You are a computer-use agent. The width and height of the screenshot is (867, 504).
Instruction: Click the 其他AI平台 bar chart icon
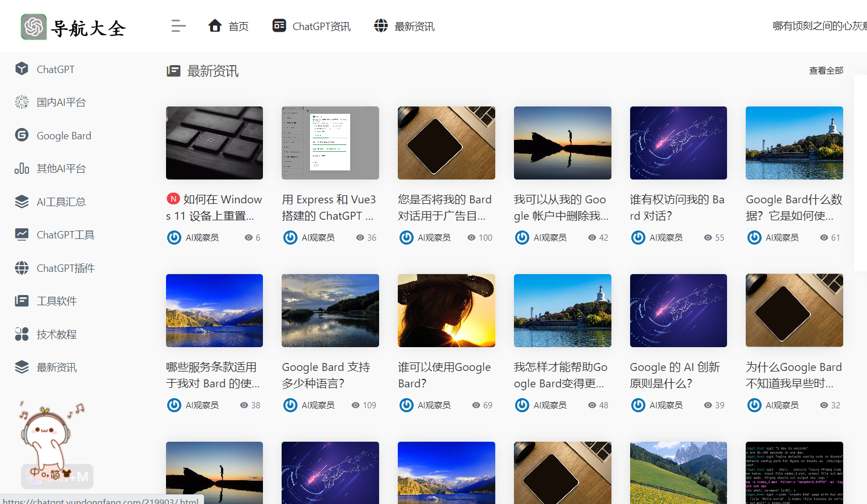[22, 168]
